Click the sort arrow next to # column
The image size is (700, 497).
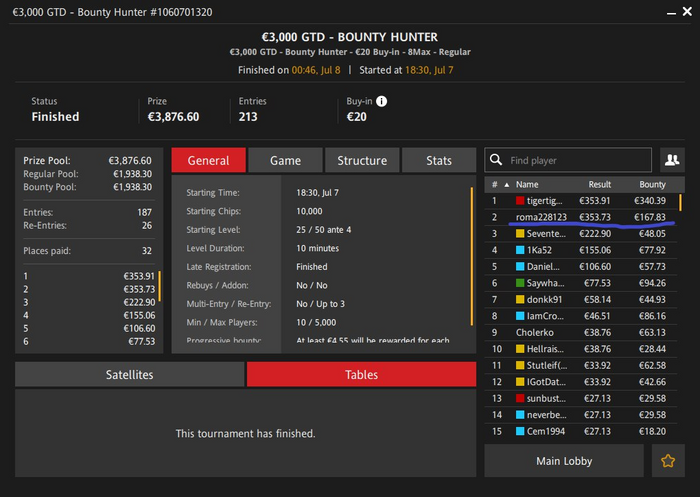[507, 184]
